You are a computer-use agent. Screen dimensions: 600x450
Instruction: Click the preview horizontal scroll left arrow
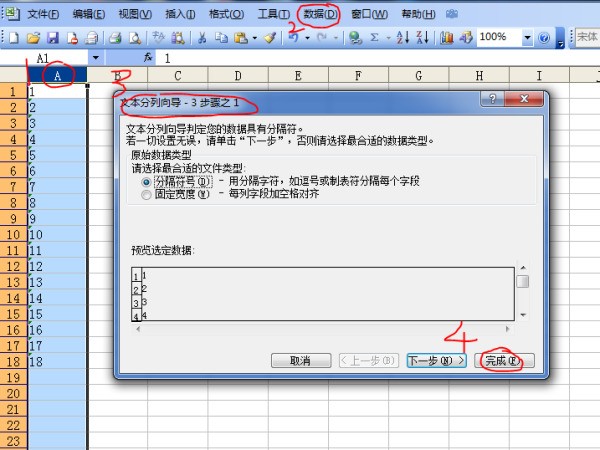[138, 329]
